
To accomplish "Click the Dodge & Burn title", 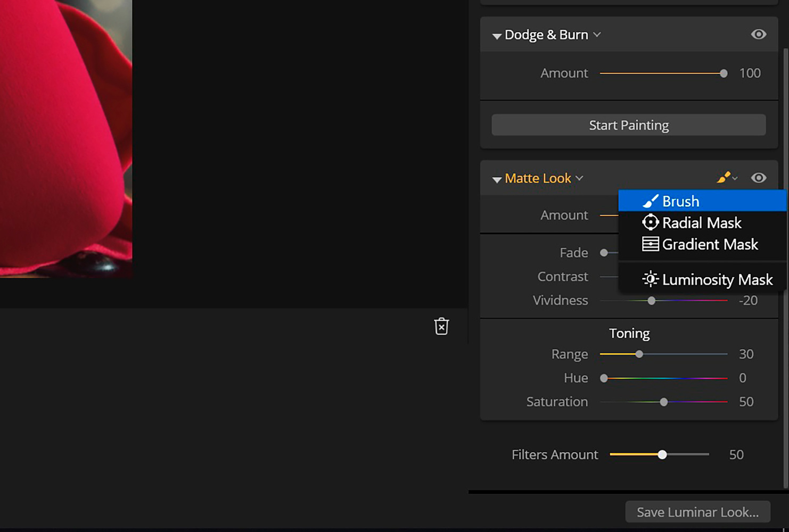I will (546, 35).
